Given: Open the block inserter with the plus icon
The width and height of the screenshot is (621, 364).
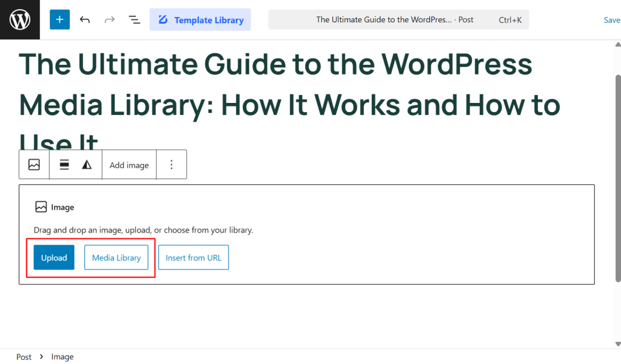Looking at the screenshot, I should coord(59,19).
